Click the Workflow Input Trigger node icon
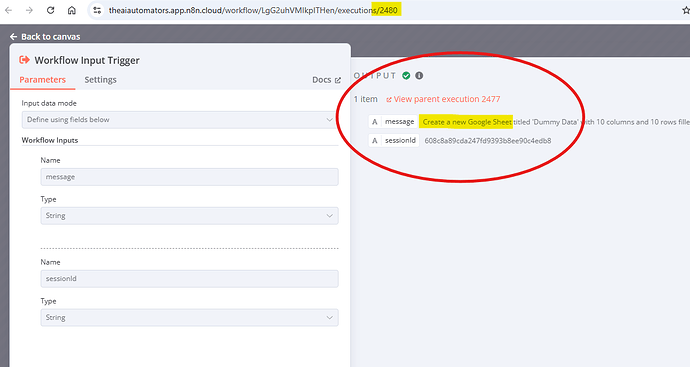The width and height of the screenshot is (690, 367). [25, 60]
